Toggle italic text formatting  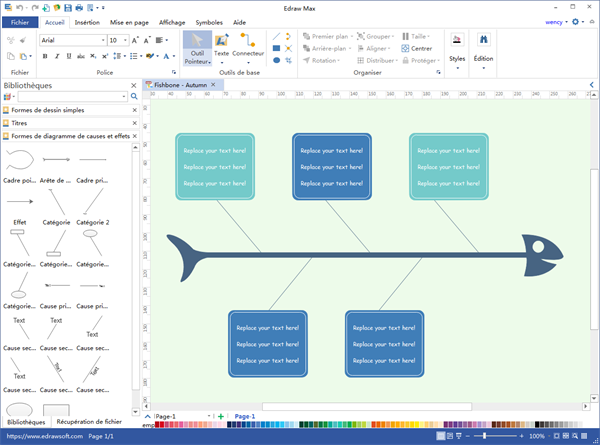[56, 55]
